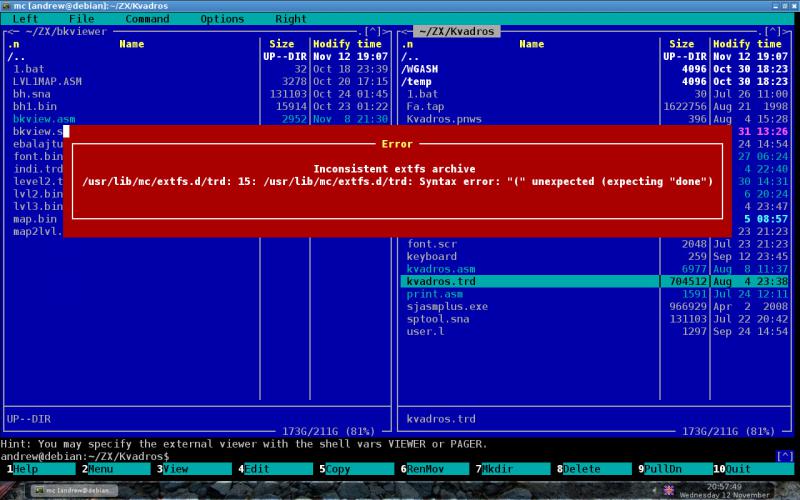The image size is (800, 500).
Task: Sort left panel by Modify time header
Action: coord(346,44)
